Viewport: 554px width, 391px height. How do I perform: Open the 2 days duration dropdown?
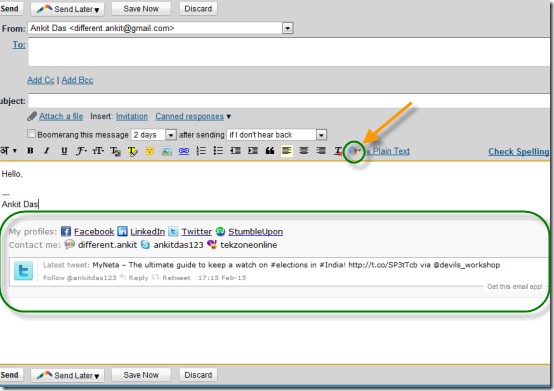(170, 135)
